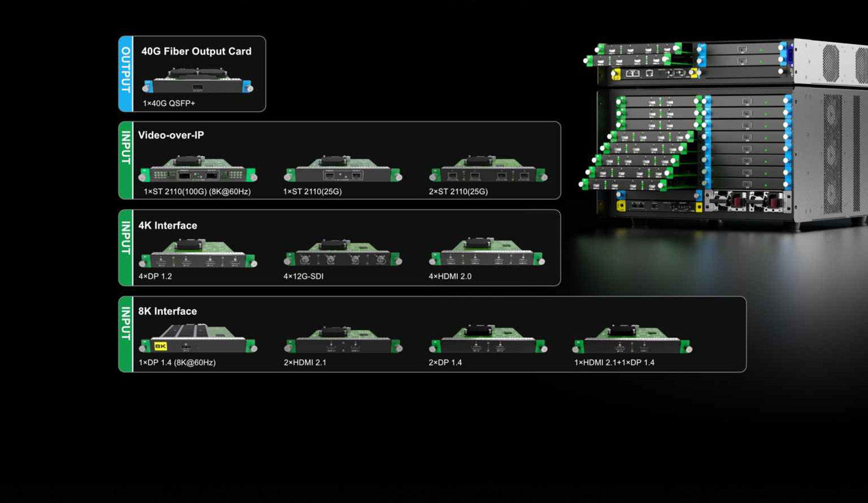Click the Video-over-IP heading
This screenshot has height=503, width=868.
(x=171, y=135)
